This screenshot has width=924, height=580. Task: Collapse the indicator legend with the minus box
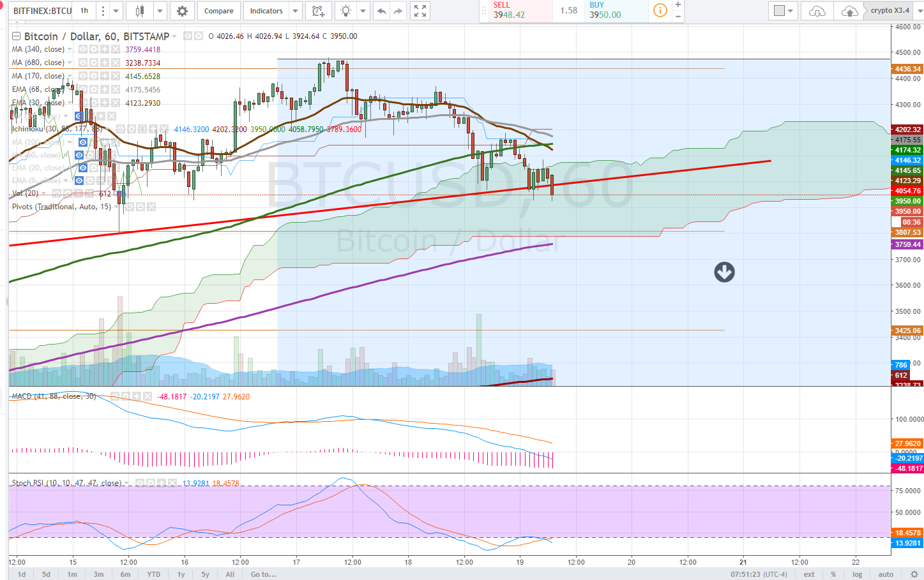pyautogui.click(x=16, y=36)
